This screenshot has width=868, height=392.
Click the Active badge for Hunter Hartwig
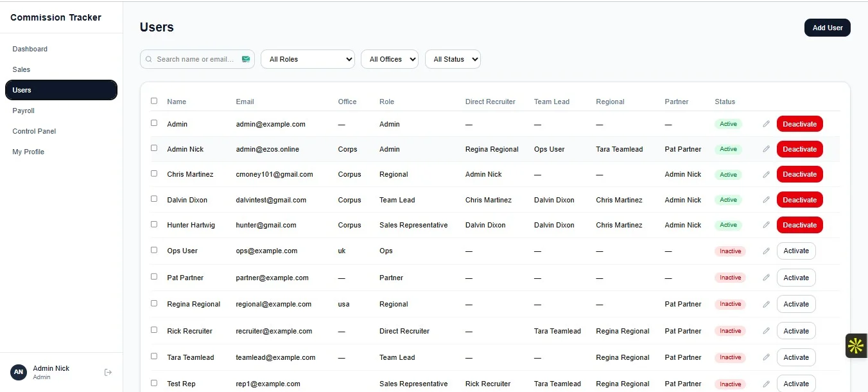tap(728, 225)
